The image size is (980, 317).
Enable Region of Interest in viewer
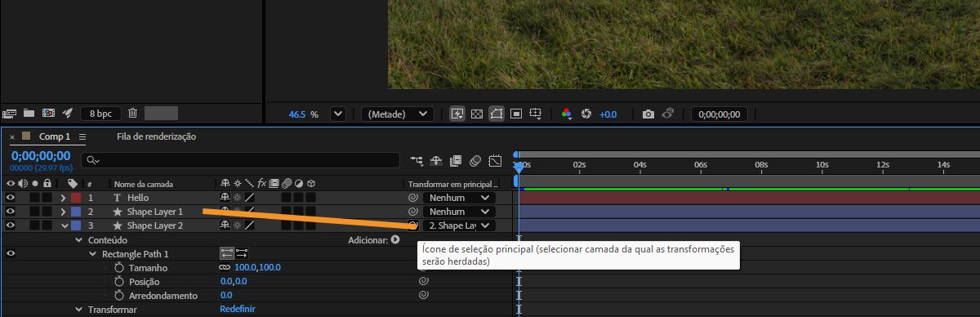(x=516, y=114)
